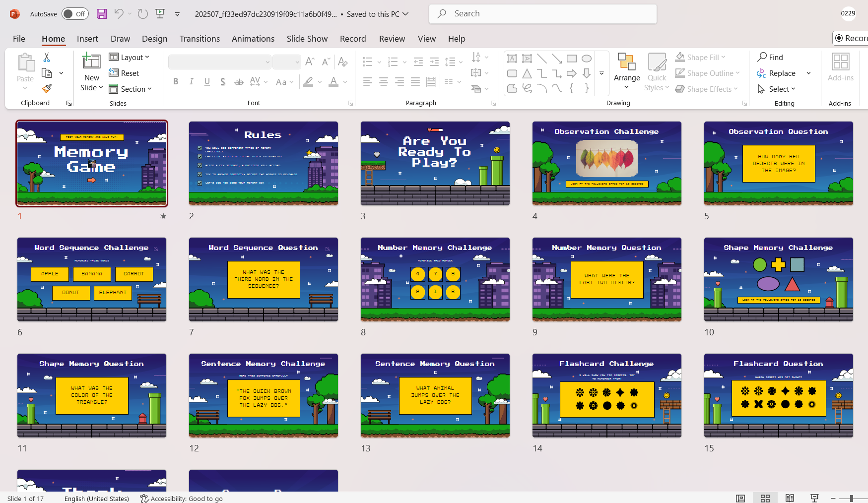Image resolution: width=868 pixels, height=503 pixels.
Task: Open the File menu
Action: point(19,39)
